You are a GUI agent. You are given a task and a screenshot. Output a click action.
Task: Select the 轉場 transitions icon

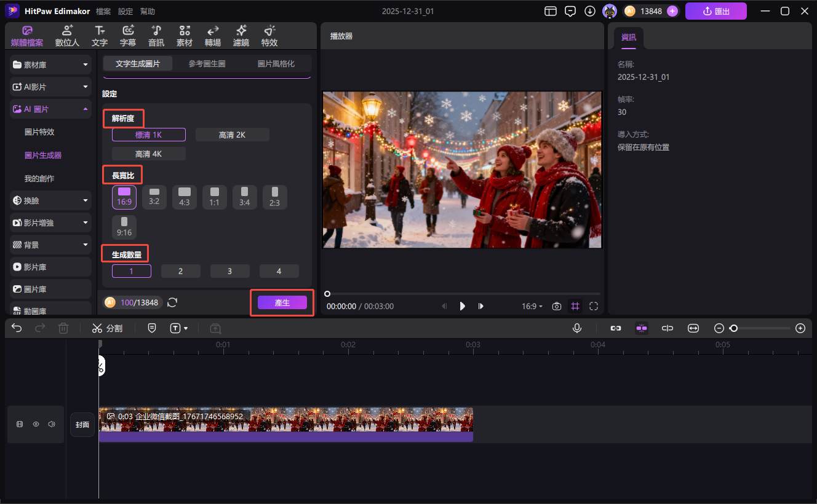(213, 36)
